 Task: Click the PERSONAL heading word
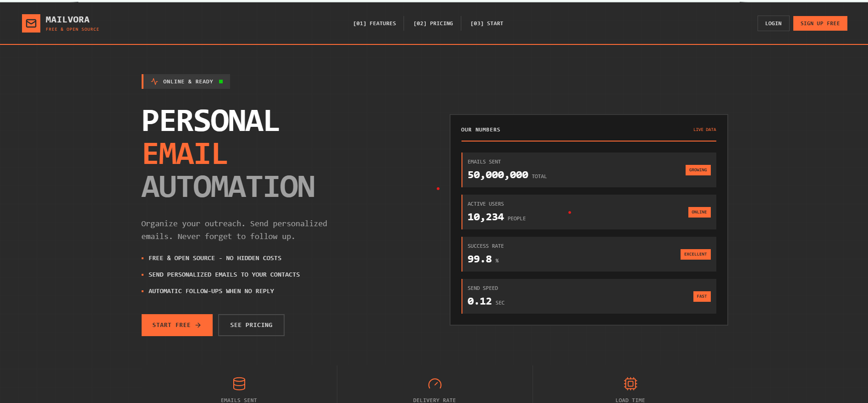click(210, 121)
